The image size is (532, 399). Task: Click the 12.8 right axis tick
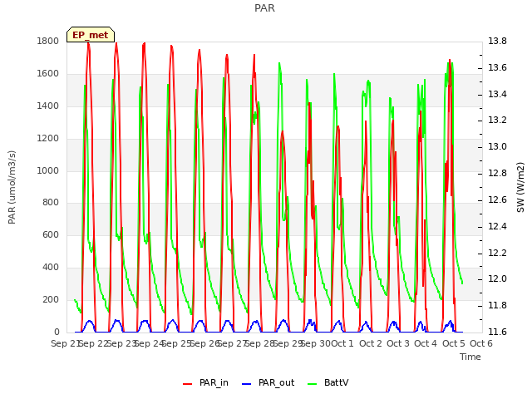[x=497, y=174]
